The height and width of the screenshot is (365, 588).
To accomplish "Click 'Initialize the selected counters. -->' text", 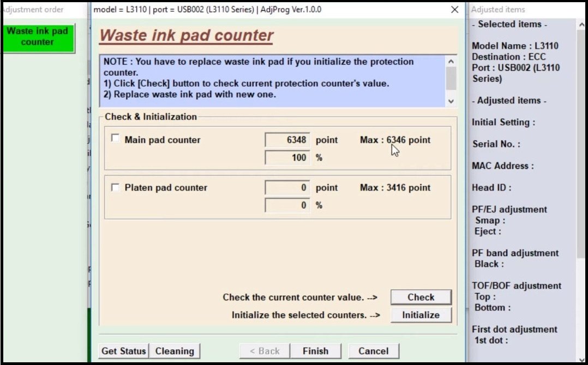I will 305,315.
